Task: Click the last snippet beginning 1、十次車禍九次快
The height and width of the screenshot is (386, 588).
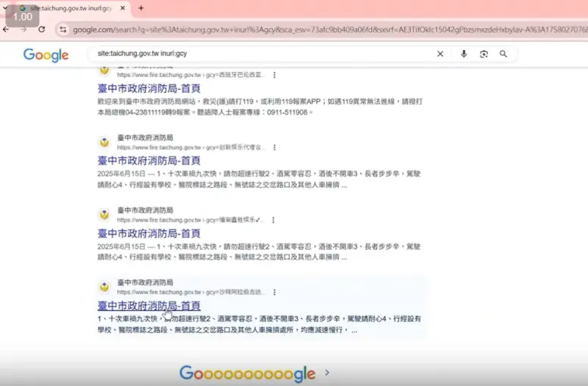Action: [259, 324]
